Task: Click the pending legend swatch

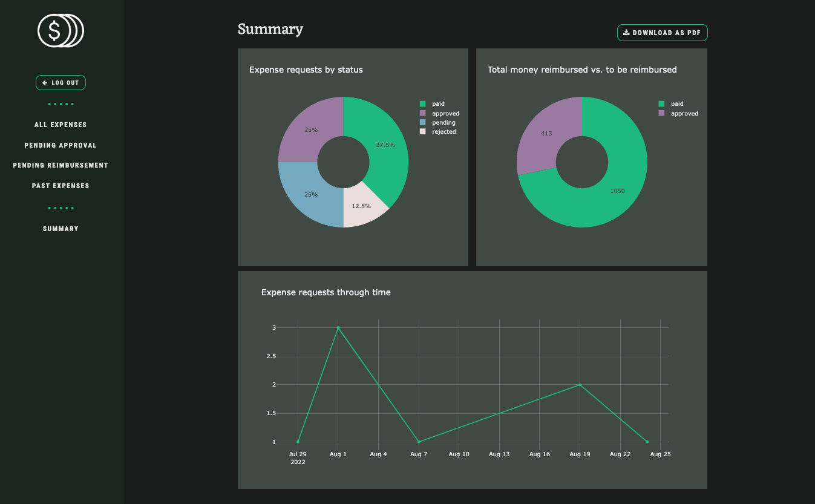Action: click(x=422, y=122)
